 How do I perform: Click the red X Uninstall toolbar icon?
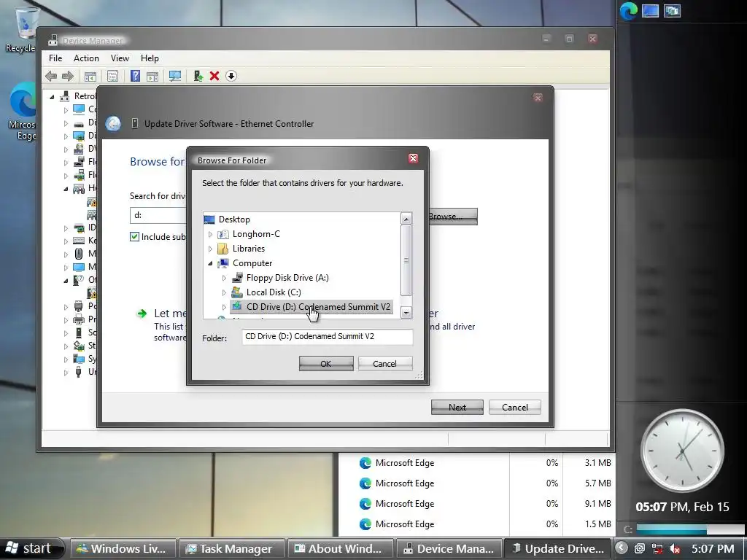[x=214, y=76]
